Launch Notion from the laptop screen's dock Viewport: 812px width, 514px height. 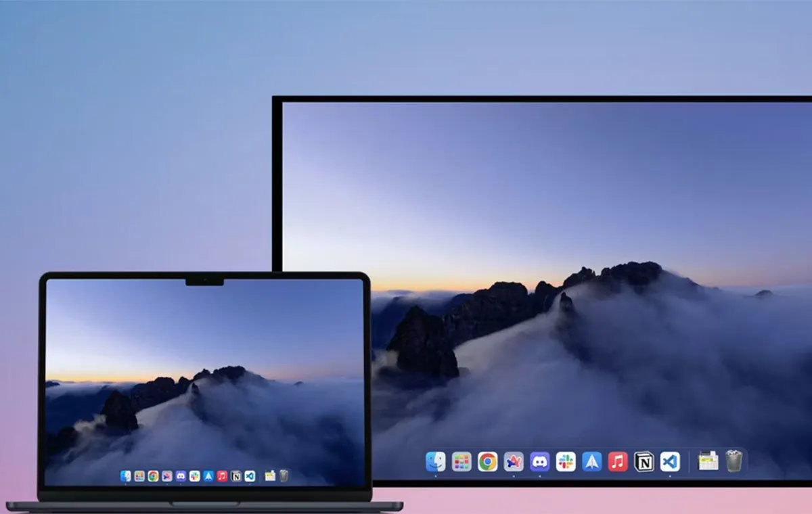click(236, 476)
